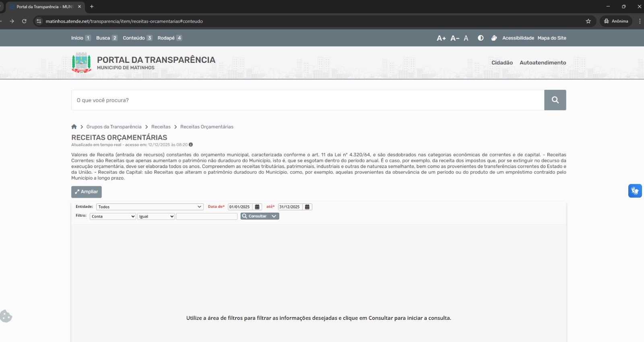The height and width of the screenshot is (342, 644).
Task: Open the start date calendar picker
Action: click(x=257, y=207)
